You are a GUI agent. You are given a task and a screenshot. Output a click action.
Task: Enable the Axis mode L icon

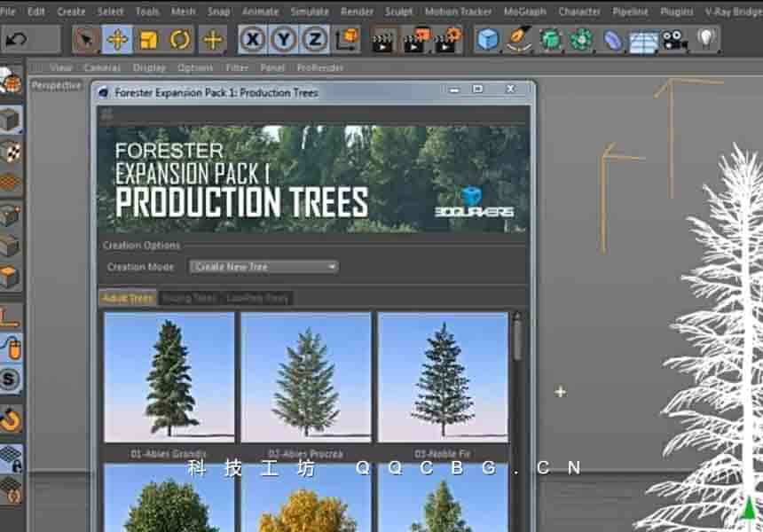pyautogui.click(x=11, y=317)
